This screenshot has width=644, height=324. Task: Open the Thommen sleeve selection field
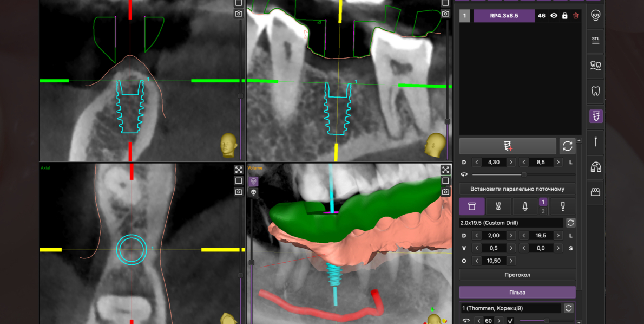[510, 308]
